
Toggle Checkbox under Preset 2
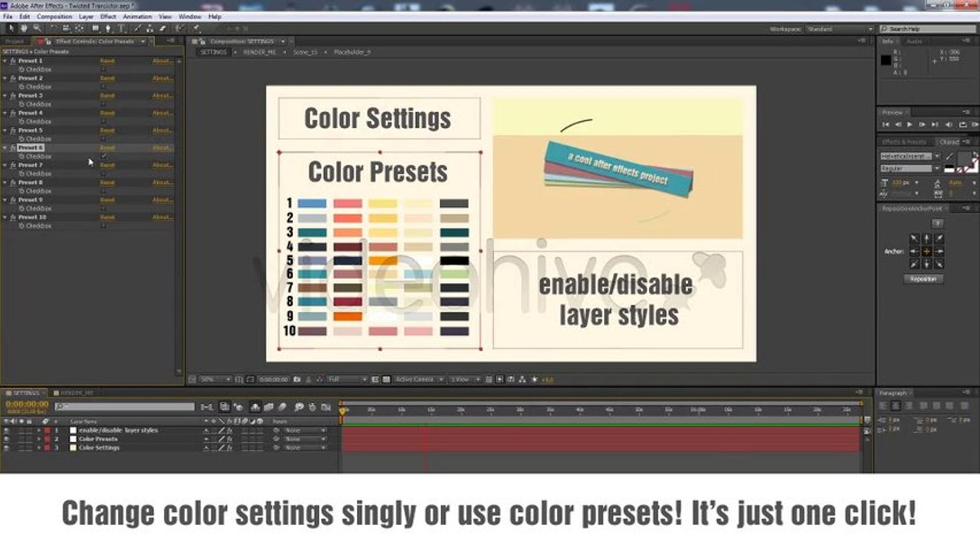point(103,87)
